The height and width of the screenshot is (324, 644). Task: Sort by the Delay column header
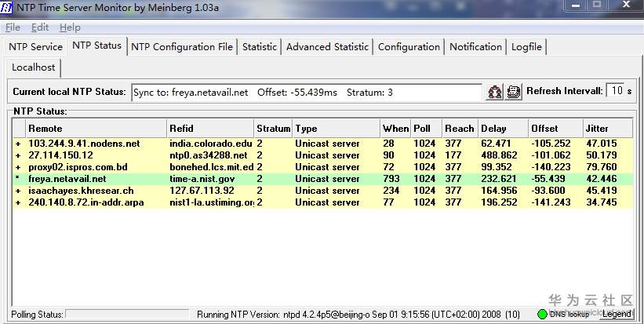[503, 129]
